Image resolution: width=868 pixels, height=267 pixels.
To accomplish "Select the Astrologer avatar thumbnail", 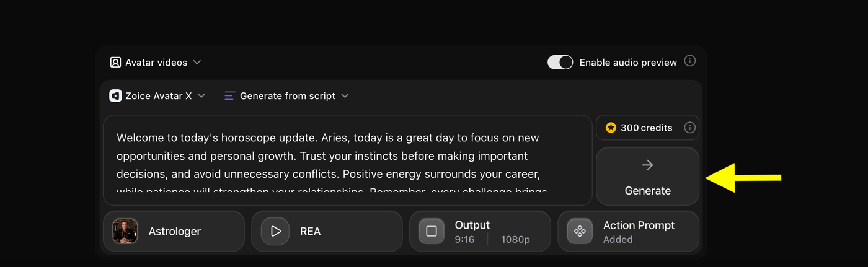I will click(125, 231).
